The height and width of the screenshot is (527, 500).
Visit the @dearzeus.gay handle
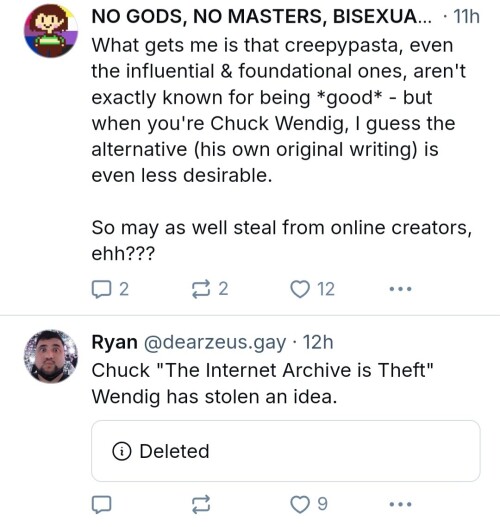click(215, 342)
